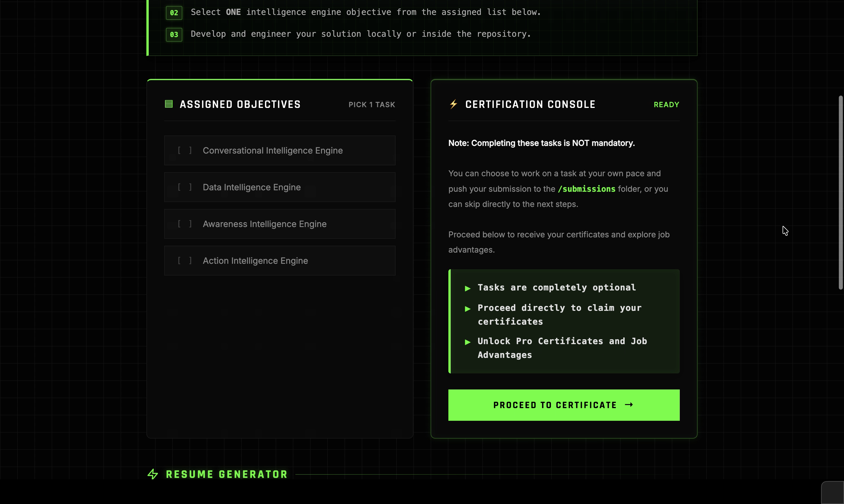Click the Tasks are completely optional line
844x504 pixels.
(557, 288)
